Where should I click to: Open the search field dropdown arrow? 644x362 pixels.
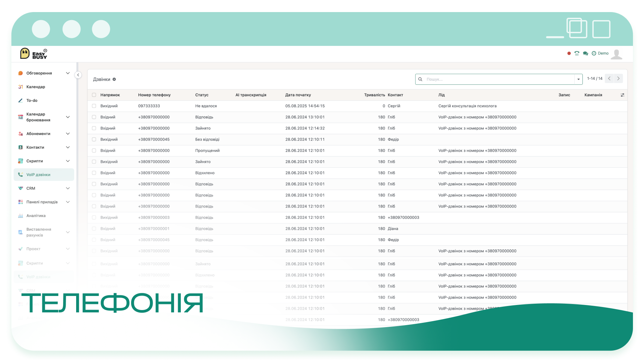coord(578,79)
